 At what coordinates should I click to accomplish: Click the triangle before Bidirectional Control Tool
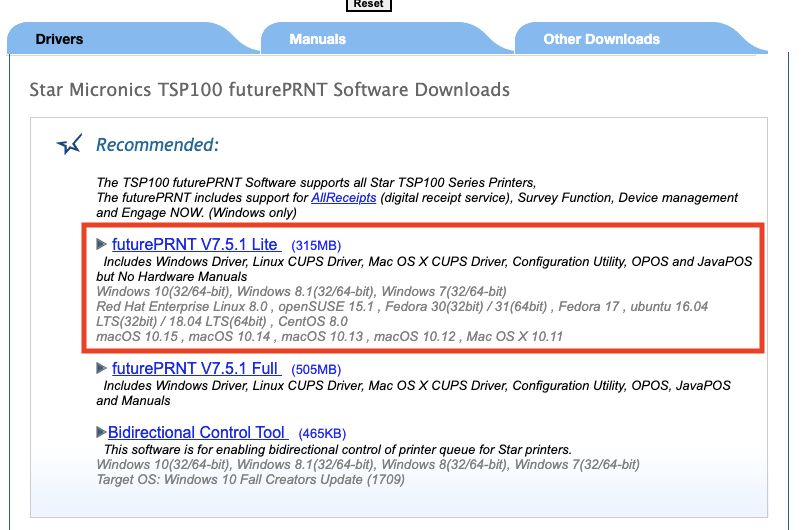point(101,432)
